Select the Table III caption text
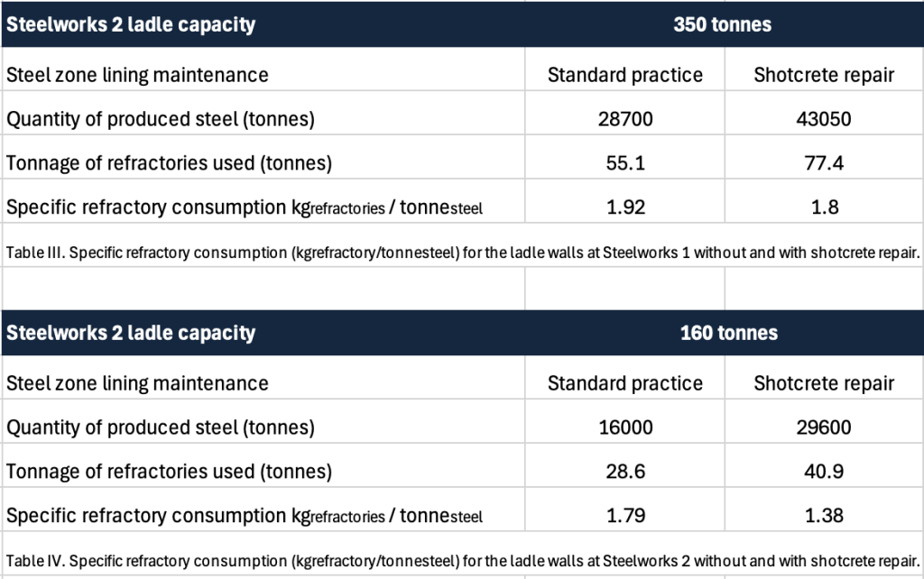 (460, 253)
